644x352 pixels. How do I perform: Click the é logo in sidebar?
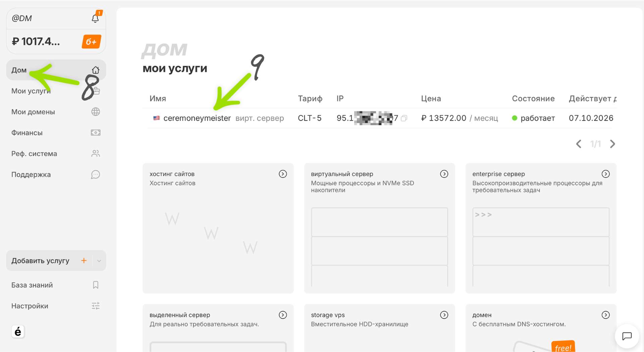pyautogui.click(x=18, y=332)
